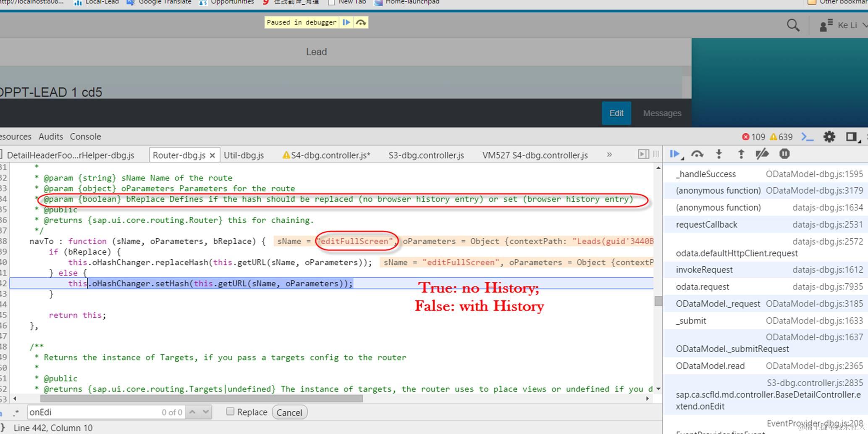Viewport: 868px width, 434px height.
Task: Open Home-launchpad bookmark
Action: coord(406,3)
